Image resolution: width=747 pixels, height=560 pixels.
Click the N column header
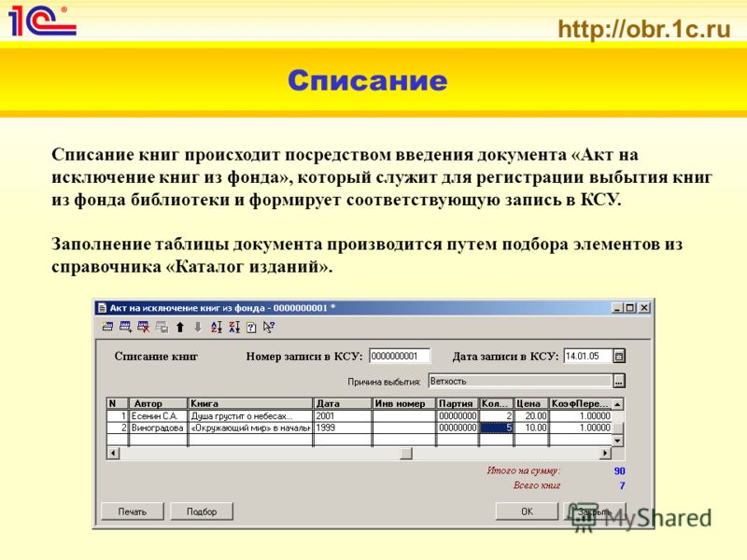(118, 403)
